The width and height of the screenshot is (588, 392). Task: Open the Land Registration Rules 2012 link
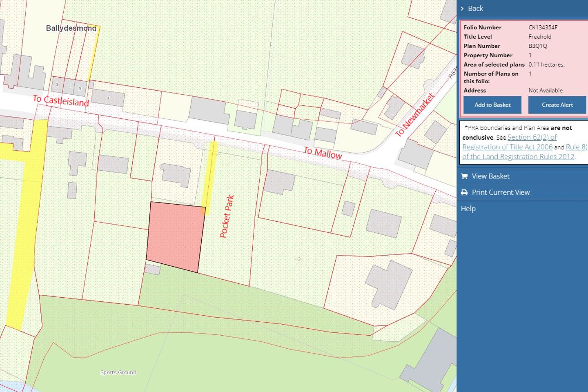tap(518, 157)
